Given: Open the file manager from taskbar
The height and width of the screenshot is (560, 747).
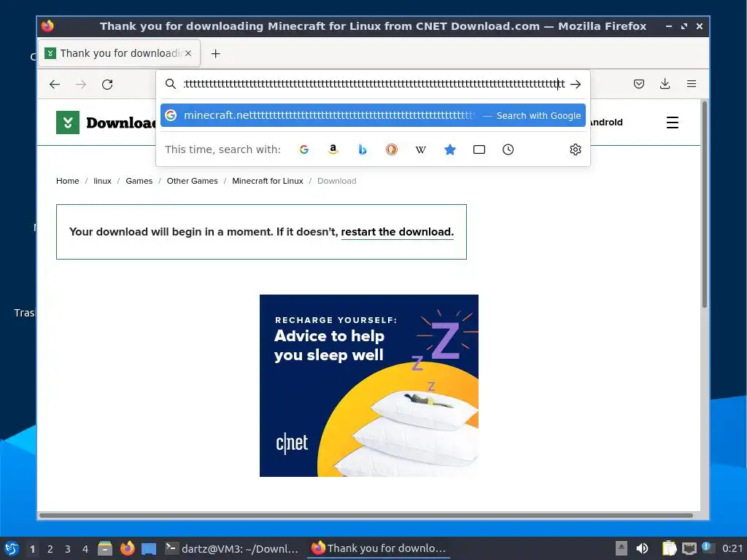Looking at the screenshot, I should coord(105,548).
